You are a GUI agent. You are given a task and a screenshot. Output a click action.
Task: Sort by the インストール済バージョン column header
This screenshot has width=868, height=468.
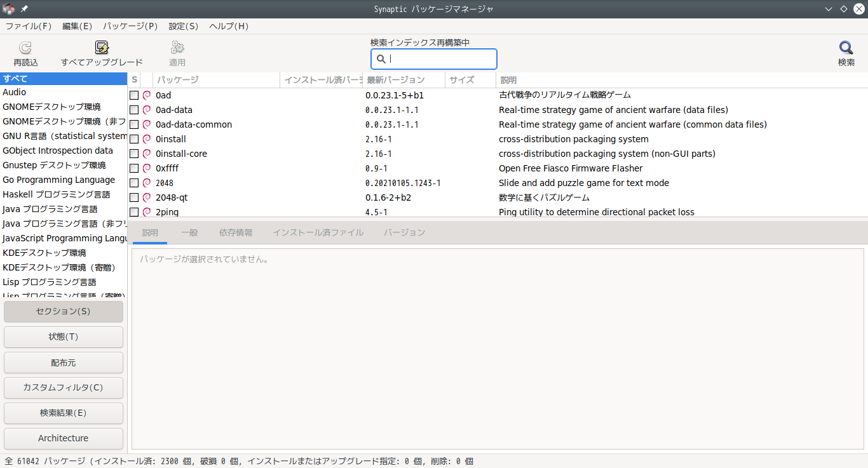[x=322, y=80]
